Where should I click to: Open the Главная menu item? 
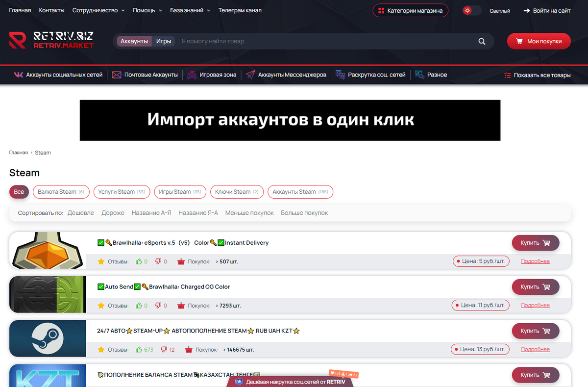[20, 10]
